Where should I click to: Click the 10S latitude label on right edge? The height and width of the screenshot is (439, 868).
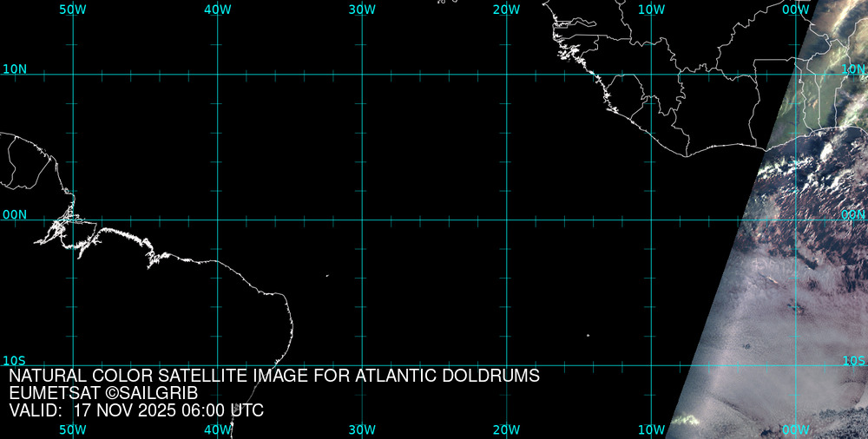click(854, 360)
